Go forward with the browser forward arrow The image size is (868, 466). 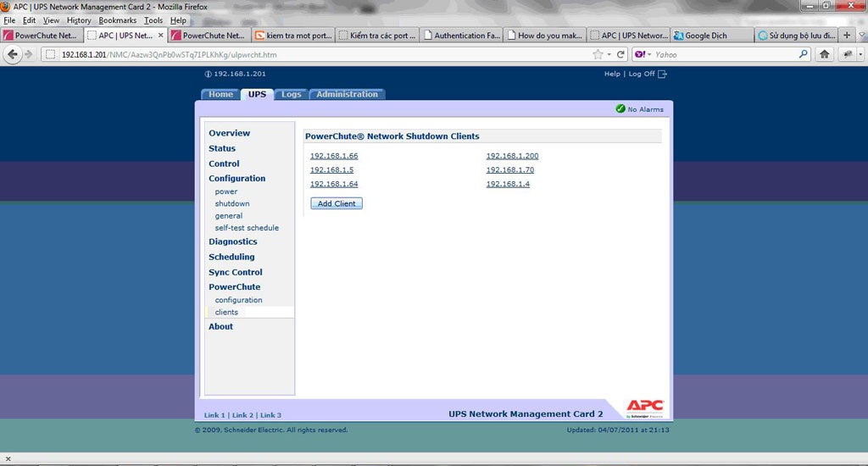29,54
